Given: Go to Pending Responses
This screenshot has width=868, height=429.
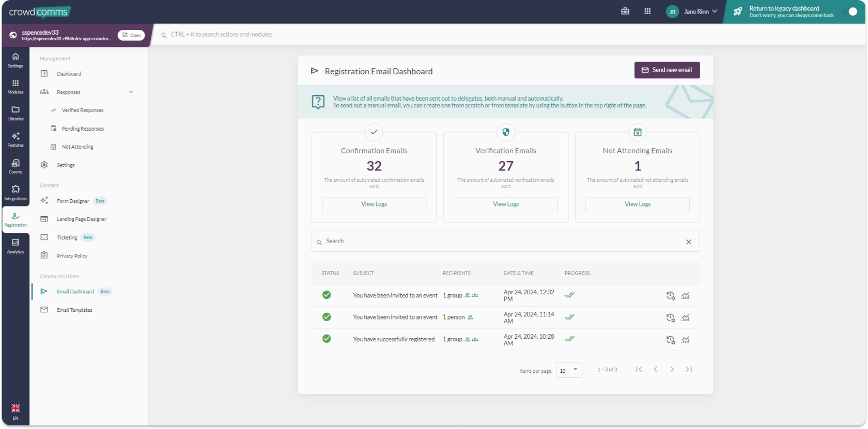Looking at the screenshot, I should pos(83,129).
